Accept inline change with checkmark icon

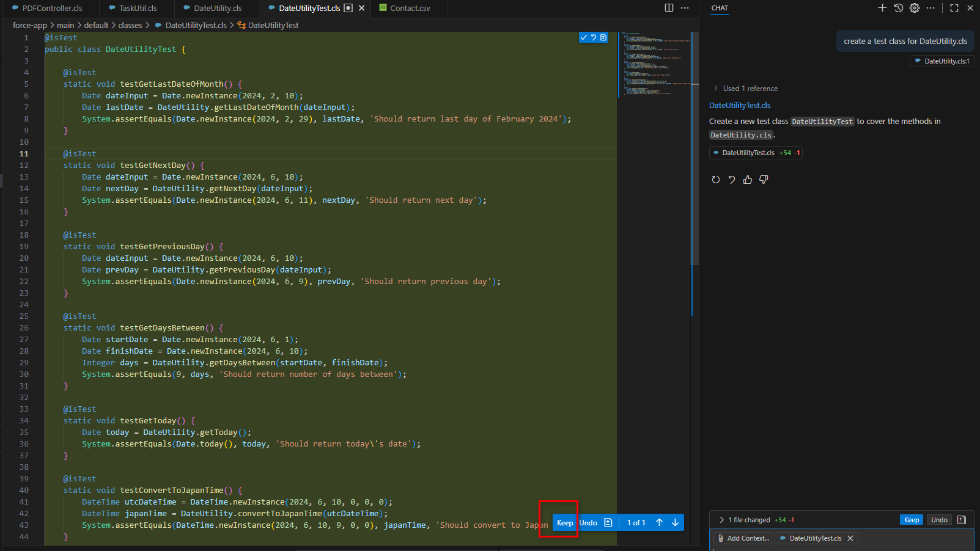[584, 37]
